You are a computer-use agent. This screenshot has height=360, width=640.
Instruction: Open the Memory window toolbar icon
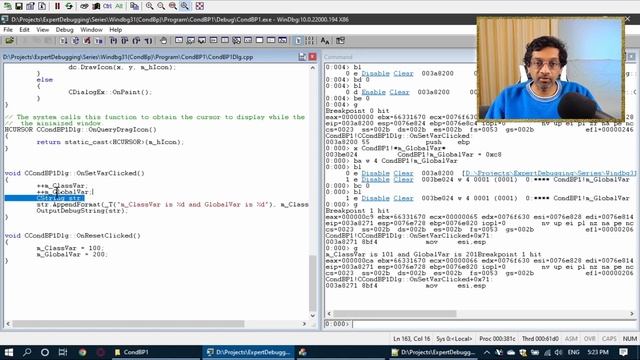(225, 40)
